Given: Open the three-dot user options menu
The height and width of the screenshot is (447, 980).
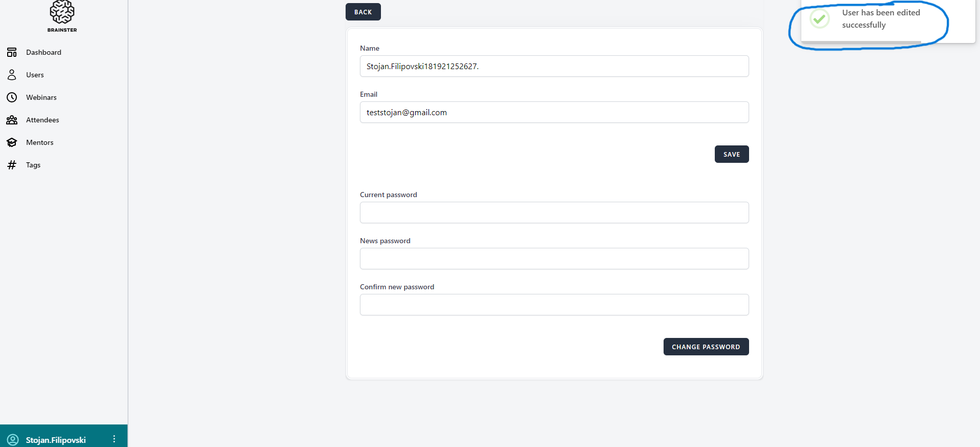Looking at the screenshot, I should pyautogui.click(x=114, y=439).
